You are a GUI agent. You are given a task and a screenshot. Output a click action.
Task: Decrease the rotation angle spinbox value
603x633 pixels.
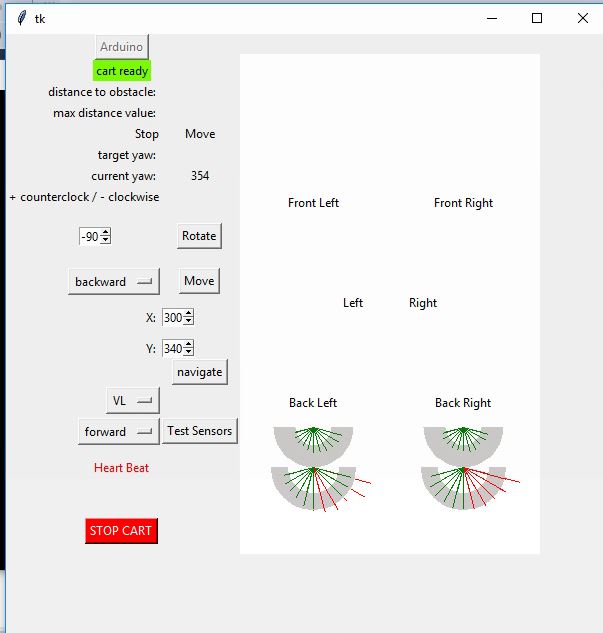click(x=106, y=240)
